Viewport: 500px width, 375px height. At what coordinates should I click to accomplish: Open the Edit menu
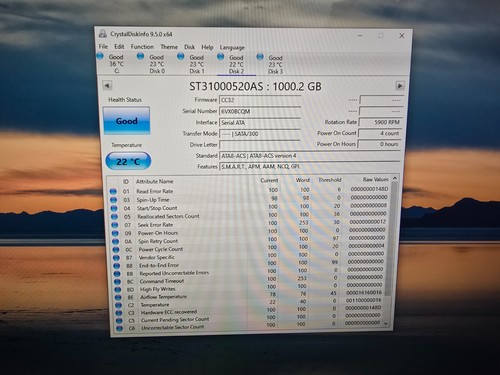point(119,47)
